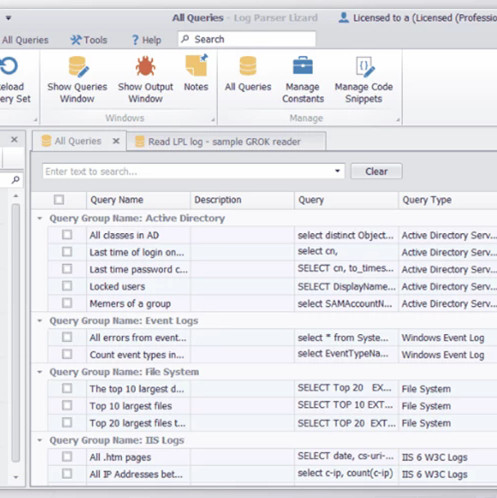Click Help tab question mark icon
Viewport: 497px width, 498px height.
(x=135, y=40)
